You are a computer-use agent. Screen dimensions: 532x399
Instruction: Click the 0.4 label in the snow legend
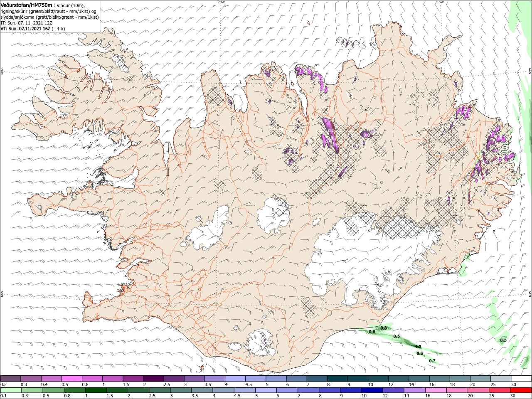pos(44,384)
